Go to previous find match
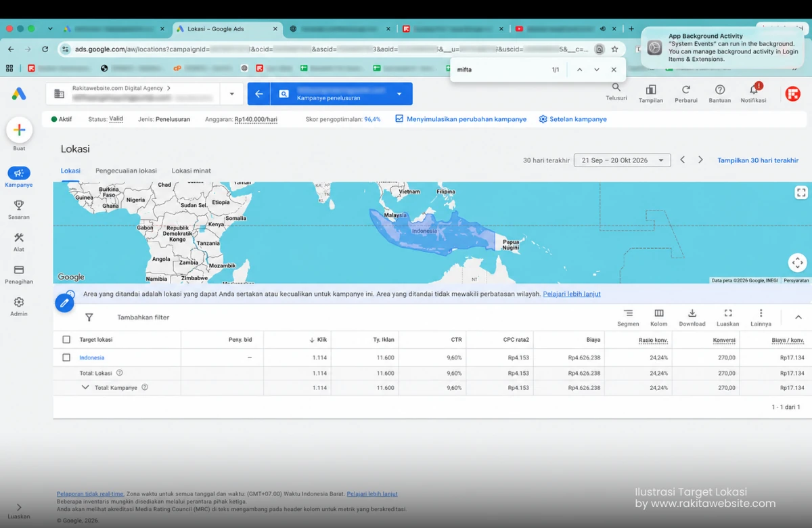Viewport: 812px width, 528px height. point(579,70)
